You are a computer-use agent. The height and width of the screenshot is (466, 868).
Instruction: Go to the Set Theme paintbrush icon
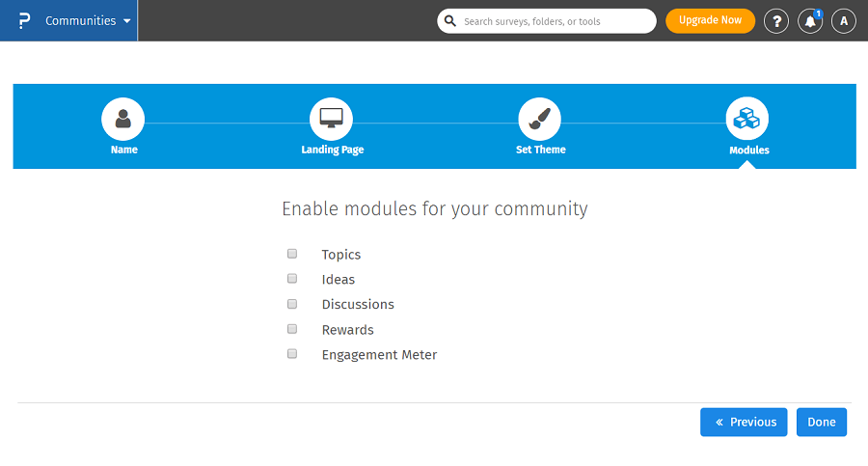coord(540,119)
